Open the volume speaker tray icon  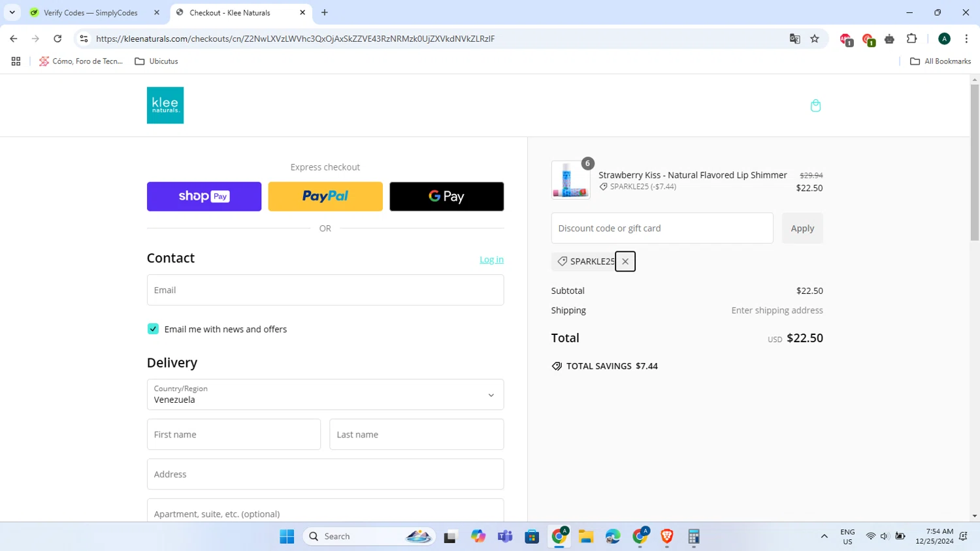coord(885,537)
